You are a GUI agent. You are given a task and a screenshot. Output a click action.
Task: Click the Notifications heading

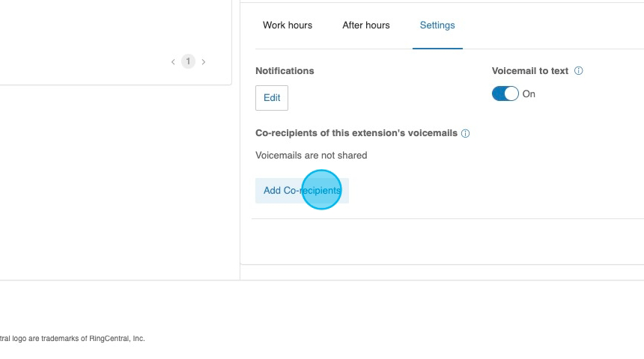click(x=285, y=71)
